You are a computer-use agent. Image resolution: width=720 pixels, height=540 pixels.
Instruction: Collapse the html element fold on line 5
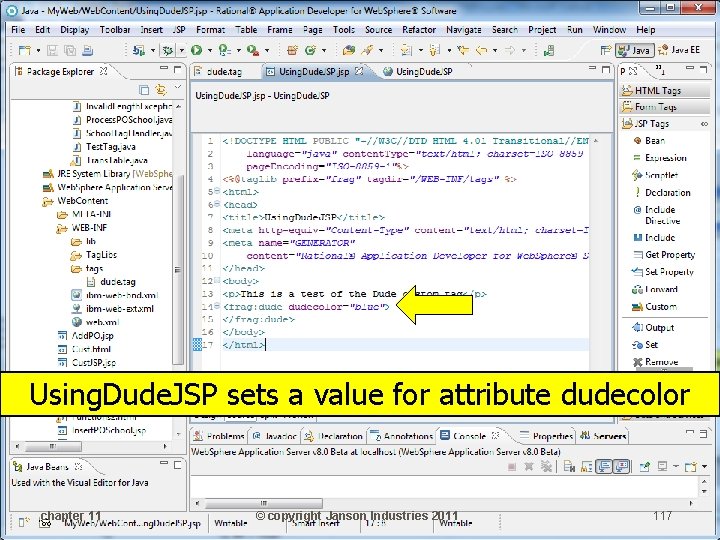tap(217, 191)
